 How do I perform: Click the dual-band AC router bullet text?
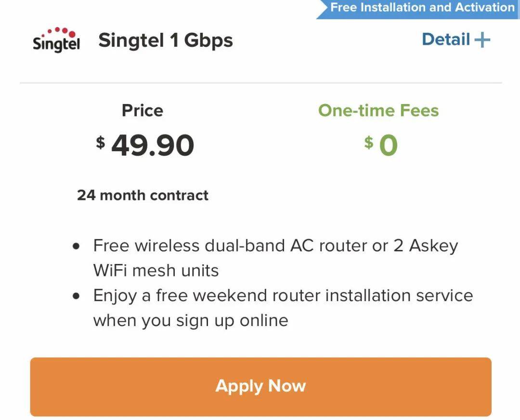[x=275, y=246]
